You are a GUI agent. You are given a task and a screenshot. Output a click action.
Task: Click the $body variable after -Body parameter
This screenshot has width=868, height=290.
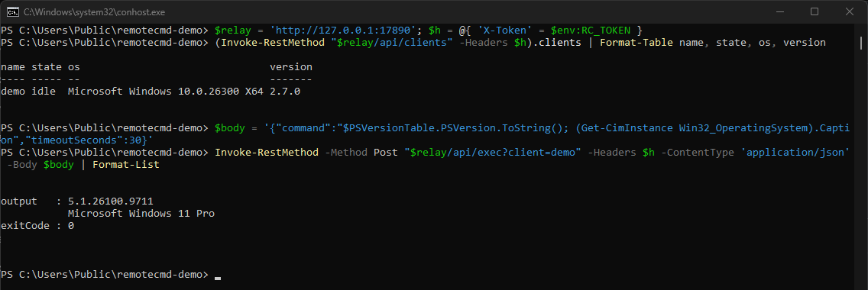pos(59,165)
